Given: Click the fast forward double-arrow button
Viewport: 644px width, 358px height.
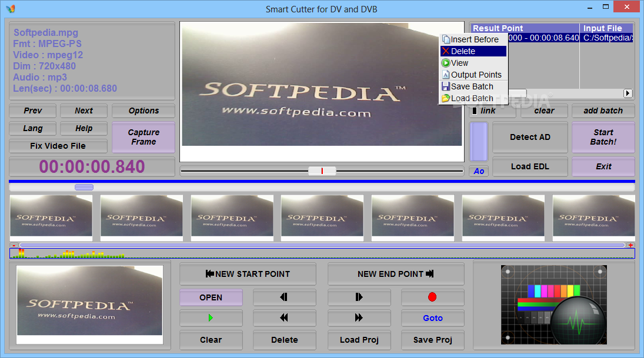Looking at the screenshot, I should click(359, 318).
